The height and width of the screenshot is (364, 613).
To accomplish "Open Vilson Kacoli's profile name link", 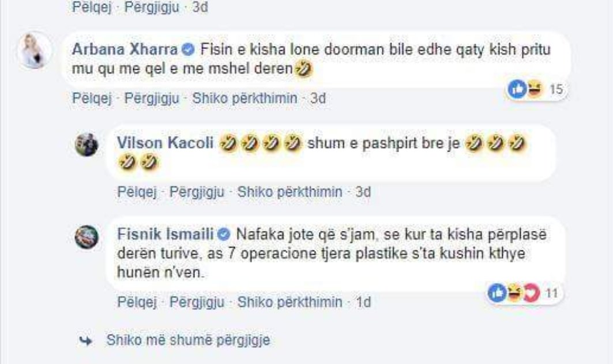I will pyautogui.click(x=166, y=143).
